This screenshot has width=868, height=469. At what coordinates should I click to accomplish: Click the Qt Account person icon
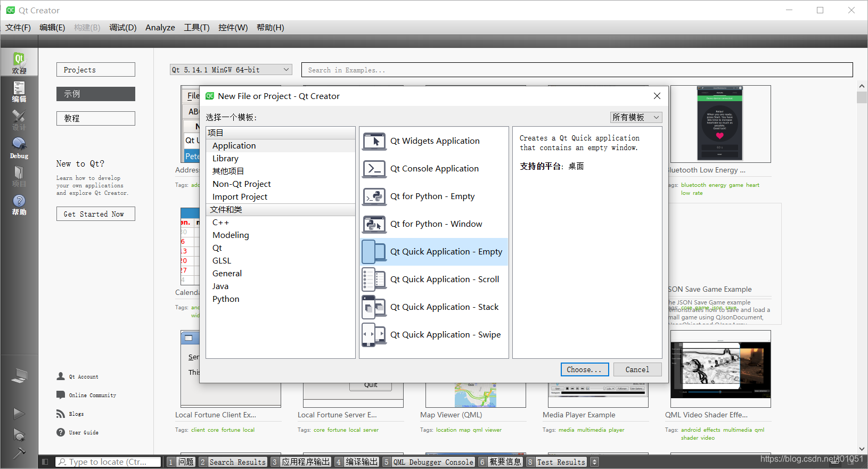61,376
